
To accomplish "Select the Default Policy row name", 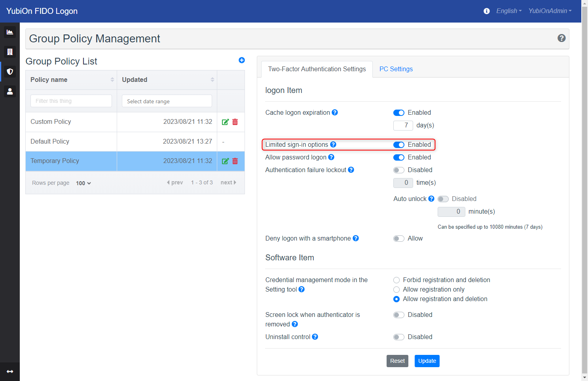I will 50,142.
